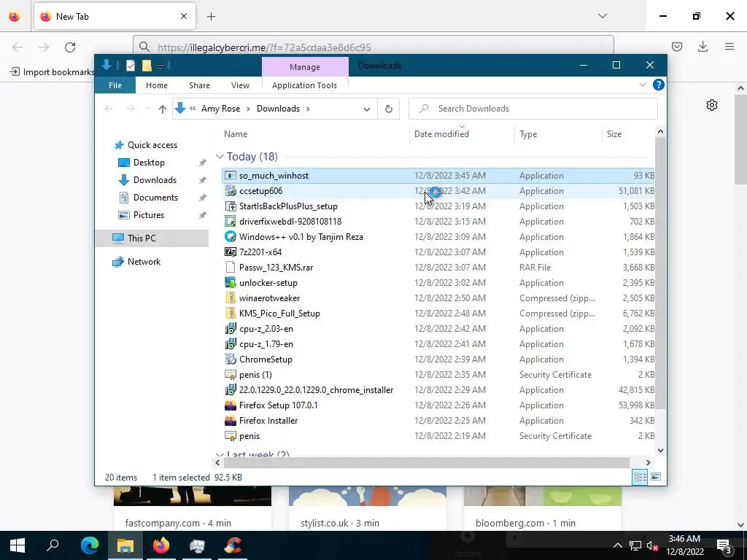Click the KMS_Pico_Full_Setup zip icon
This screenshot has height=560, width=747.
click(x=231, y=314)
